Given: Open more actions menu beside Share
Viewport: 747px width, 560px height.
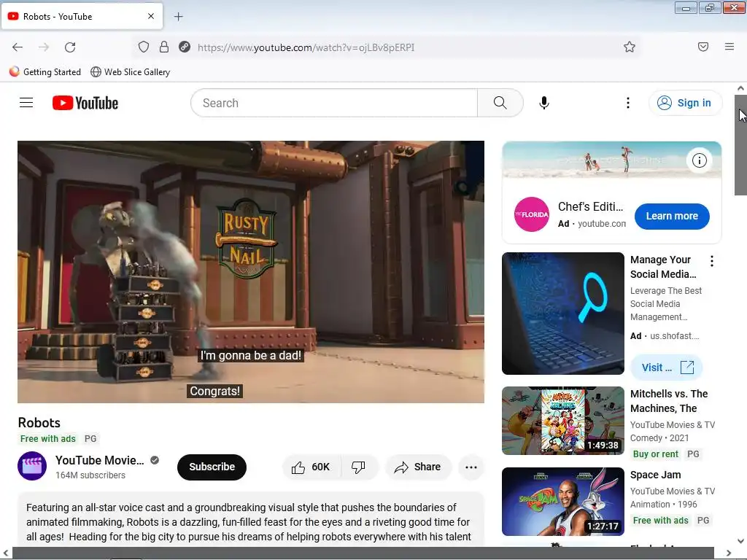Looking at the screenshot, I should click(471, 467).
